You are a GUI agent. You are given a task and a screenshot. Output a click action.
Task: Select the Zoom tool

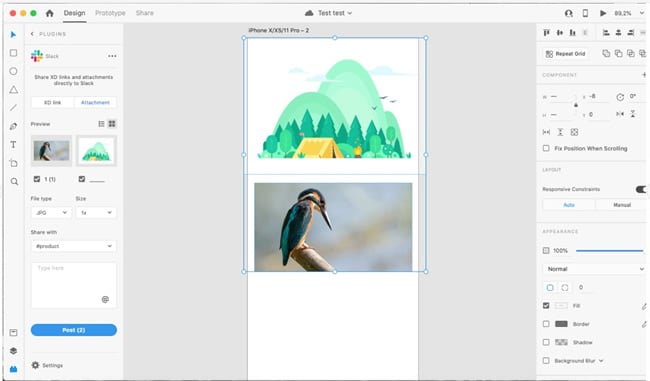(14, 182)
